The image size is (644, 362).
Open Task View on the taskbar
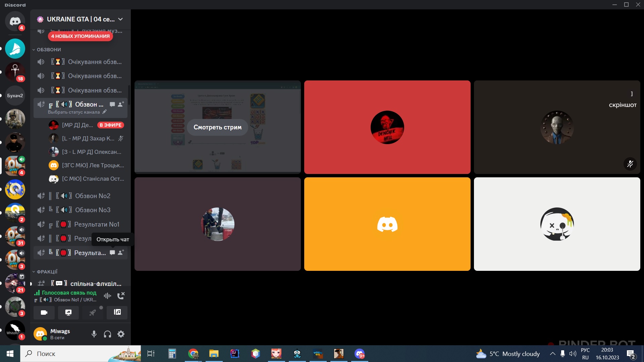[151, 354]
